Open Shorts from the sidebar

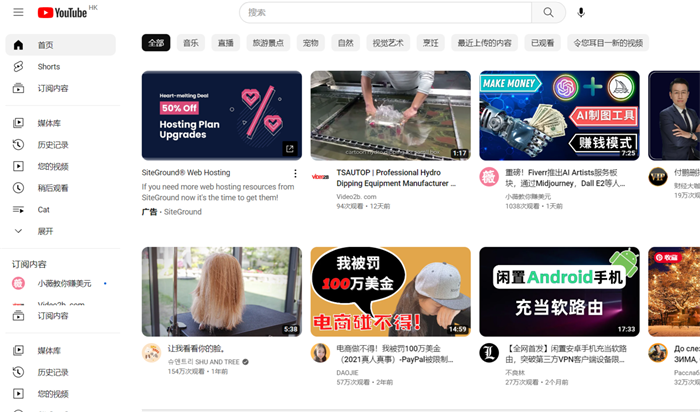coord(48,67)
